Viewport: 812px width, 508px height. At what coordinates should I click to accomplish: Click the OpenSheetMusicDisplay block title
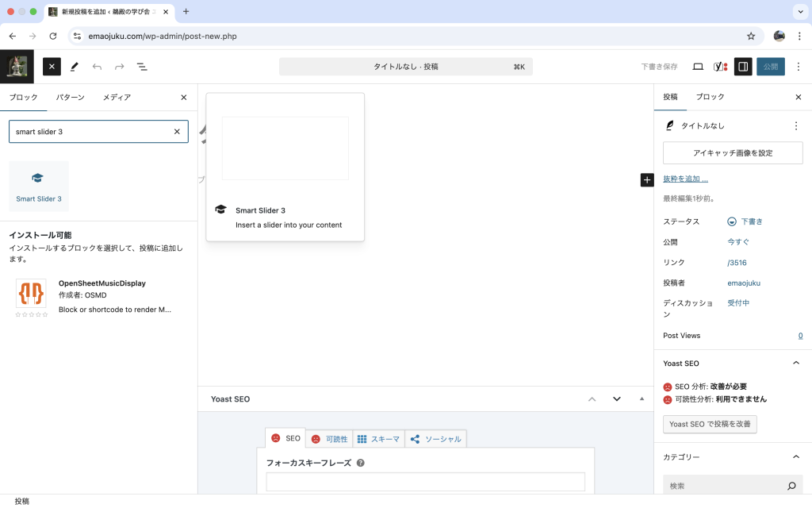(102, 283)
